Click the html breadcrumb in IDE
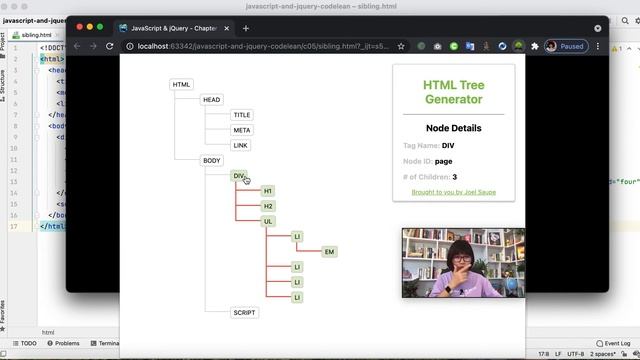This screenshot has height=360, width=640. click(48, 332)
